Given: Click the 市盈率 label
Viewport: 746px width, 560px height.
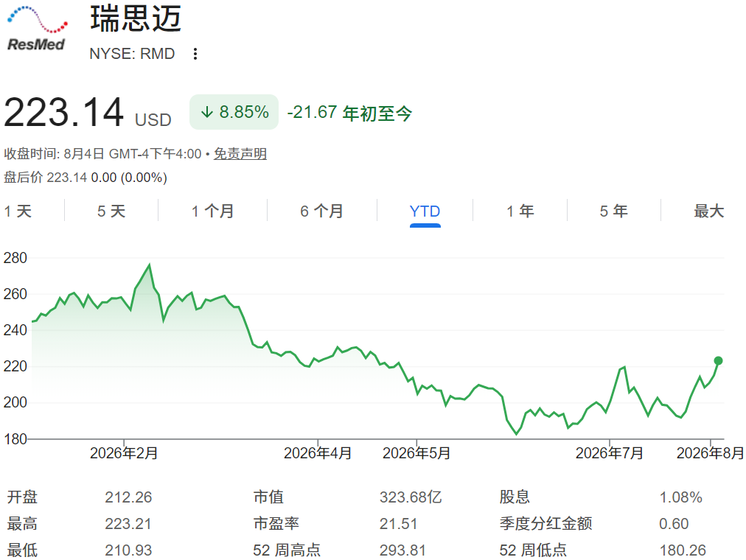Looking at the screenshot, I should [276, 524].
